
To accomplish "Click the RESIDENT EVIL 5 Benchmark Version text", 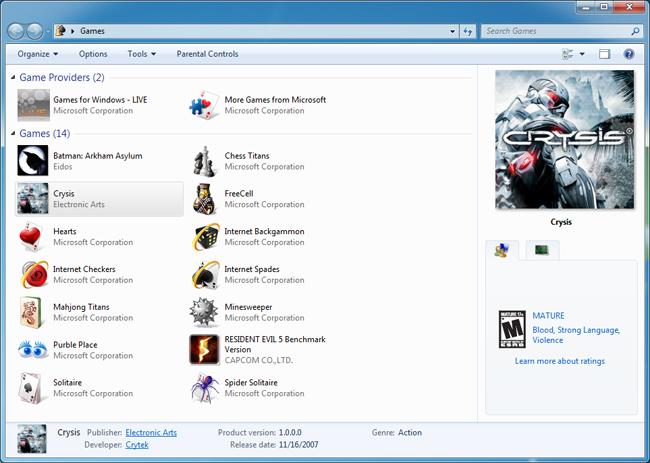I will (x=275, y=344).
